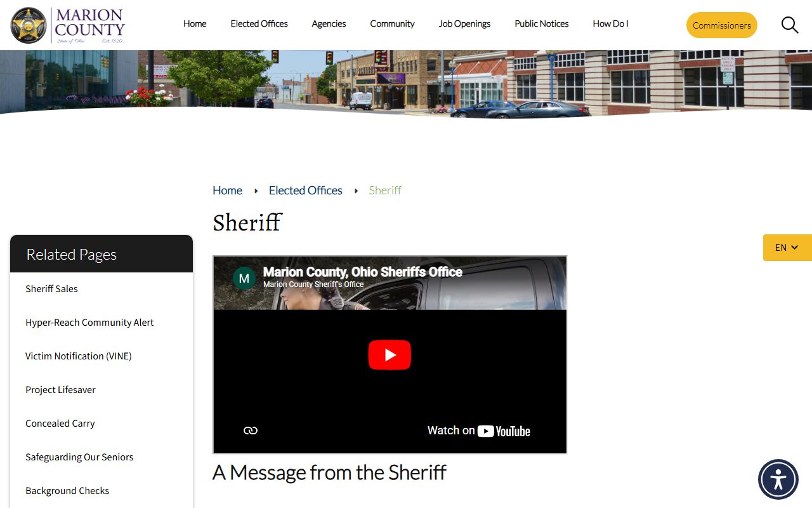Click the Sheriff breadcrumb item
Screen dimensions: 812x508
click(385, 190)
